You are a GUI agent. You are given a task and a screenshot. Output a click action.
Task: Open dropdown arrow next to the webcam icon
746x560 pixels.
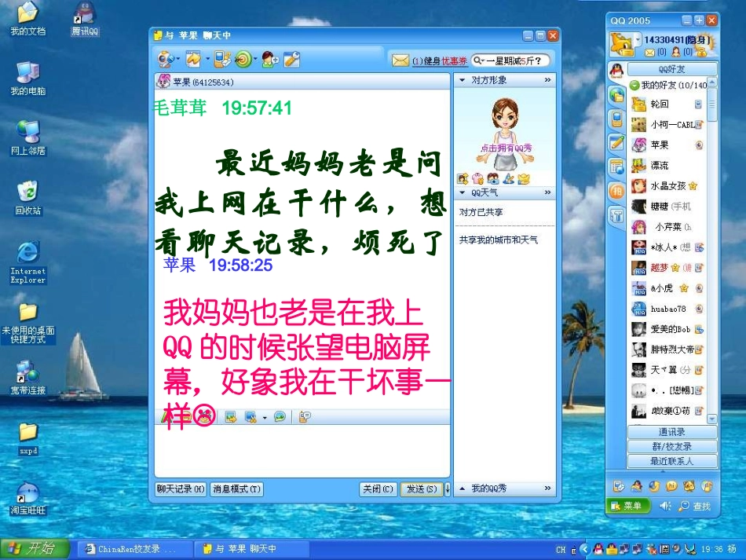(x=178, y=59)
